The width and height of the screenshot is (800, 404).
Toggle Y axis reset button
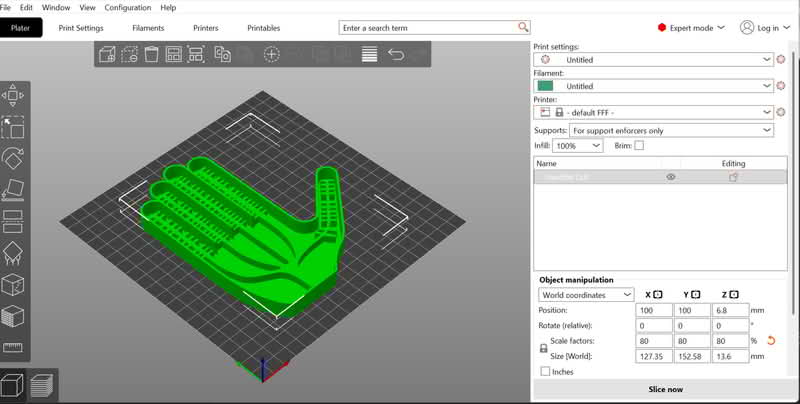pyautogui.click(x=696, y=294)
